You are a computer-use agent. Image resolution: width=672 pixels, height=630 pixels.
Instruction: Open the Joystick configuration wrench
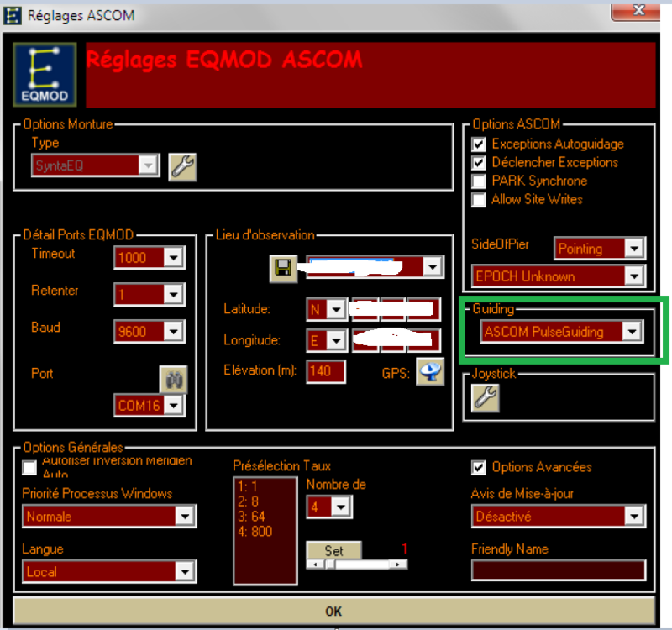coord(486,398)
